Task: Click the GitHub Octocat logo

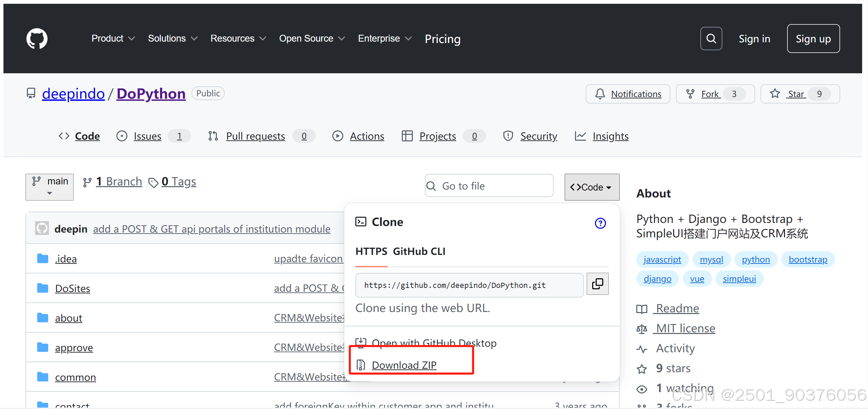Action: (37, 39)
